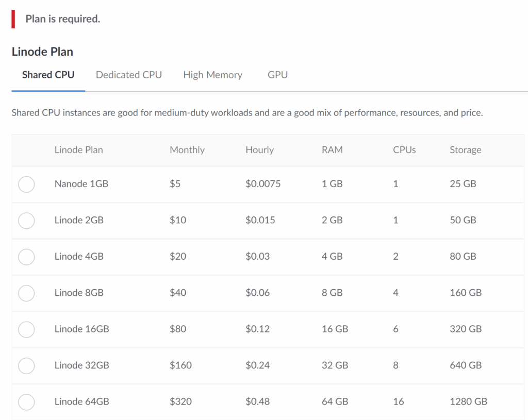Screen dimensions: 528x420
Task: Select the Shared CPU tab
Action: point(48,75)
